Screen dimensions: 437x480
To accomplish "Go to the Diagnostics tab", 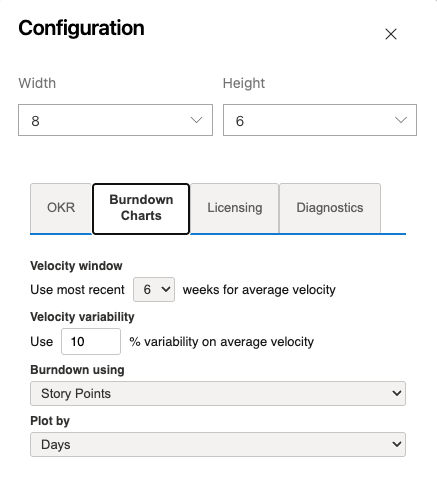I will coord(330,208).
